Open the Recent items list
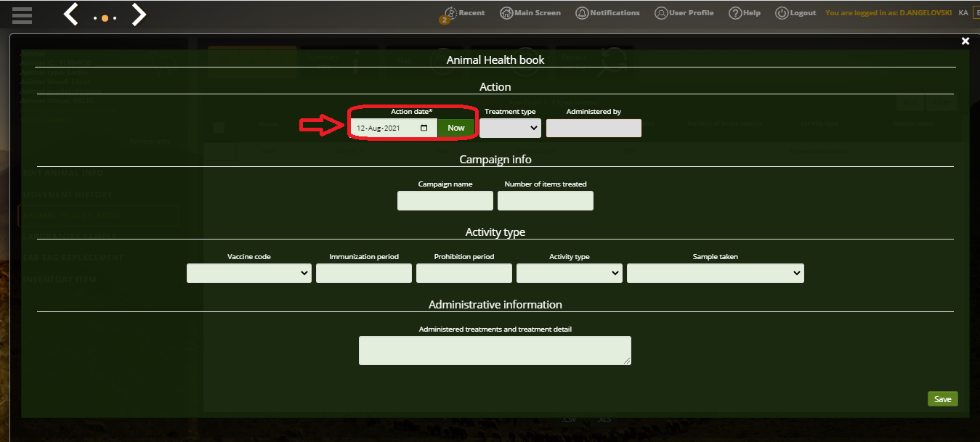Viewport: 980px width, 442px height. tap(464, 13)
